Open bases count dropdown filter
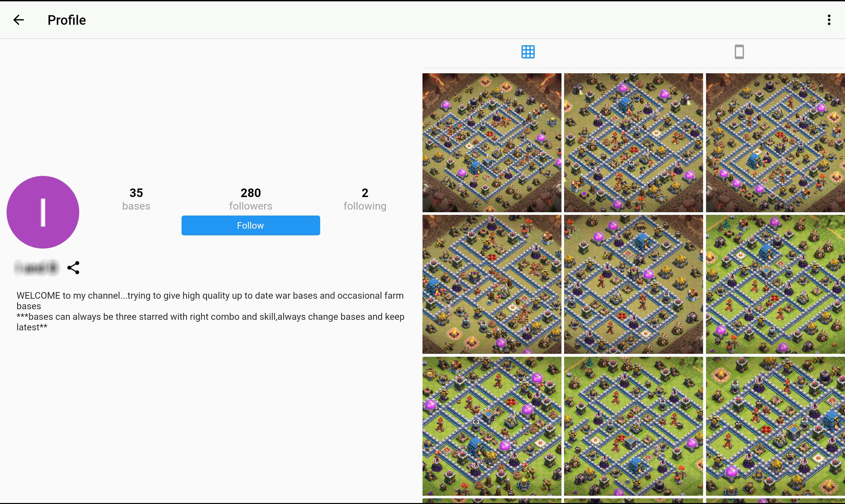Viewport: 845px width, 504px height. 136,199
